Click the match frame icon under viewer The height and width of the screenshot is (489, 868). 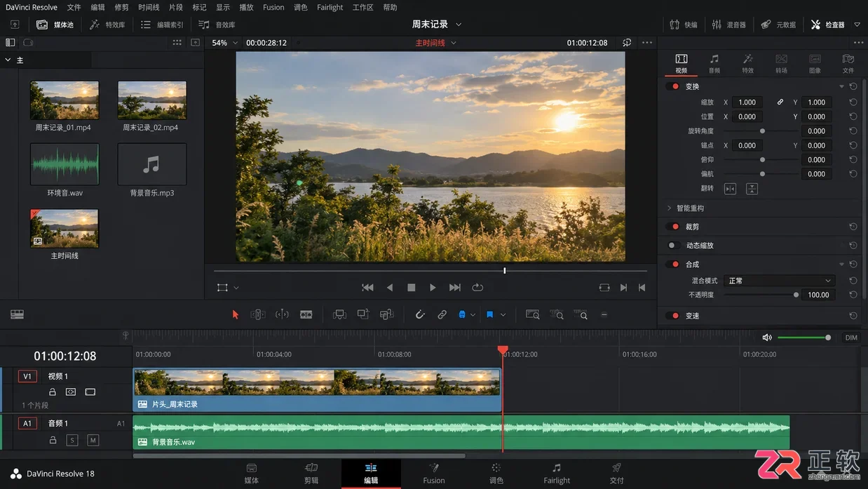(x=604, y=288)
